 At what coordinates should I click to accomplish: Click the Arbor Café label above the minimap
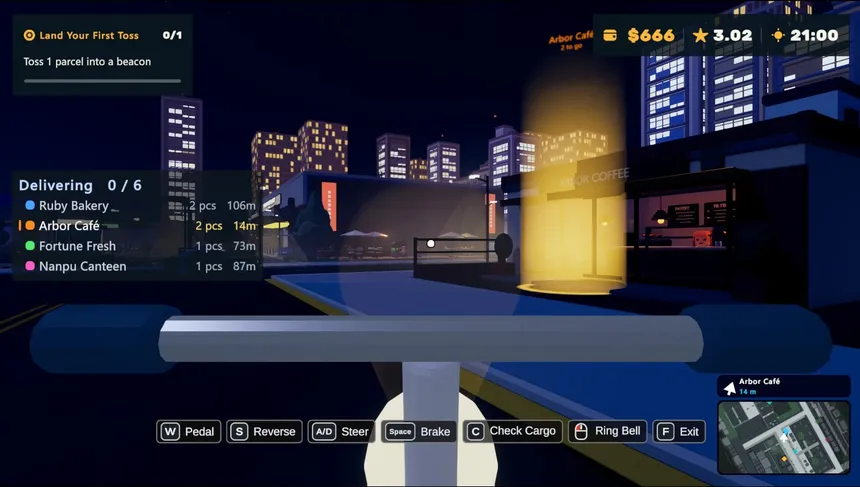tap(759, 381)
